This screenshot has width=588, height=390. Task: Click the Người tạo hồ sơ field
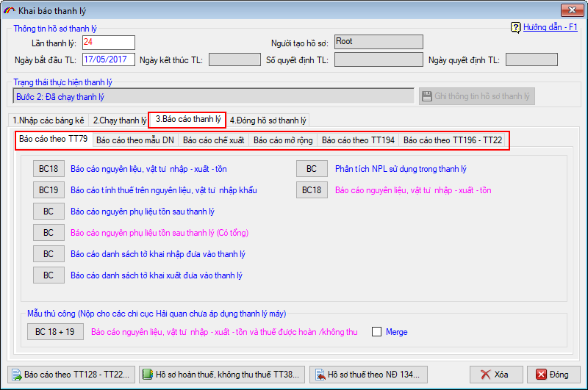379,42
